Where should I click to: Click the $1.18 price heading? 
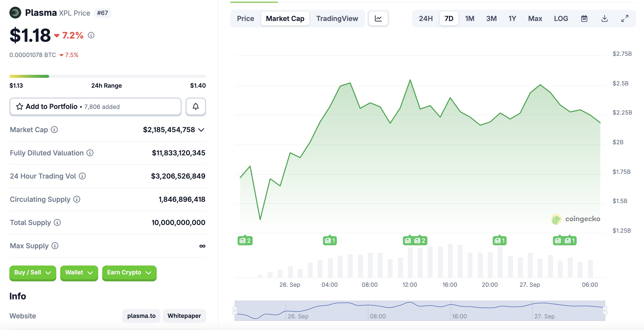[30, 35]
